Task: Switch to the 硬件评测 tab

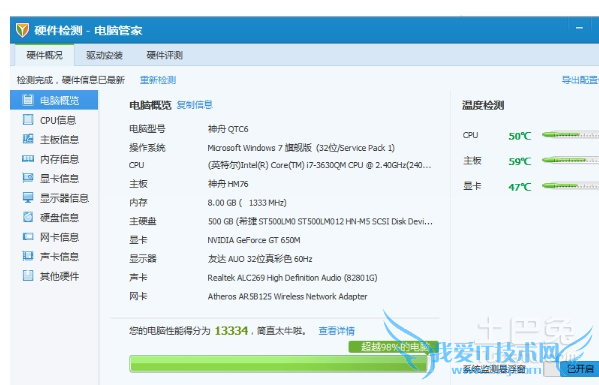Action: click(165, 55)
